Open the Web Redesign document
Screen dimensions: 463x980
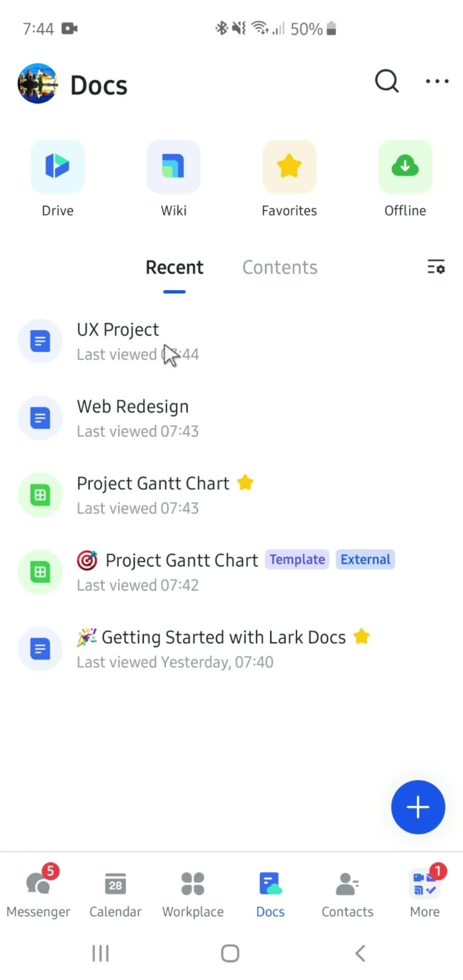click(231, 418)
